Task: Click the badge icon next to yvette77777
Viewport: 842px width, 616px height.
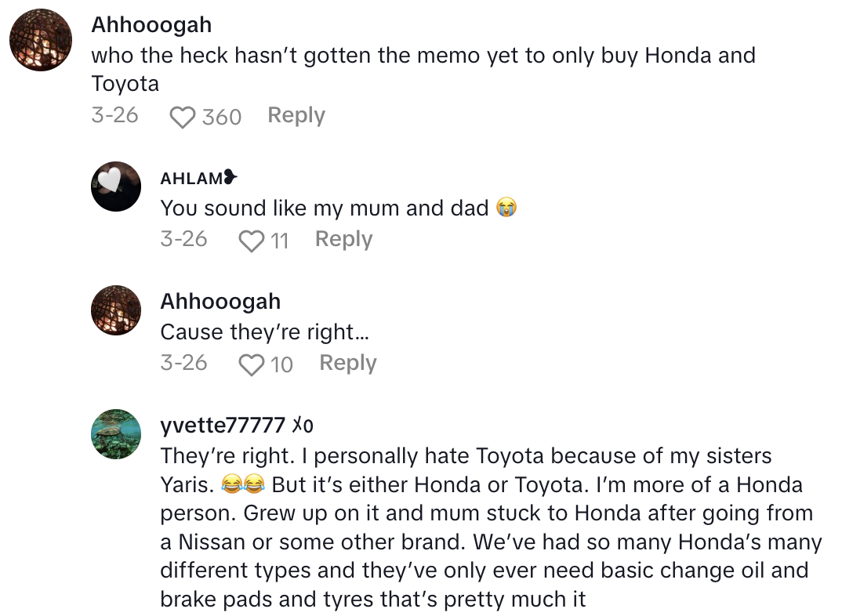Action: click(x=303, y=426)
